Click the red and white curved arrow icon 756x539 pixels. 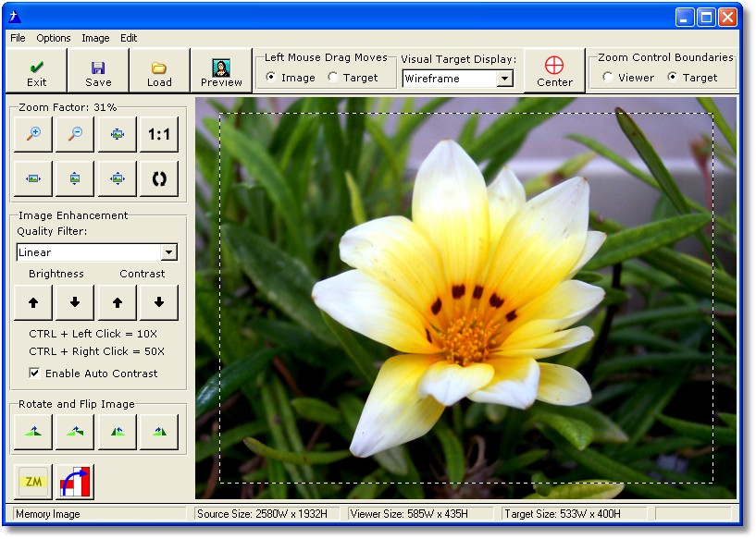(x=75, y=482)
